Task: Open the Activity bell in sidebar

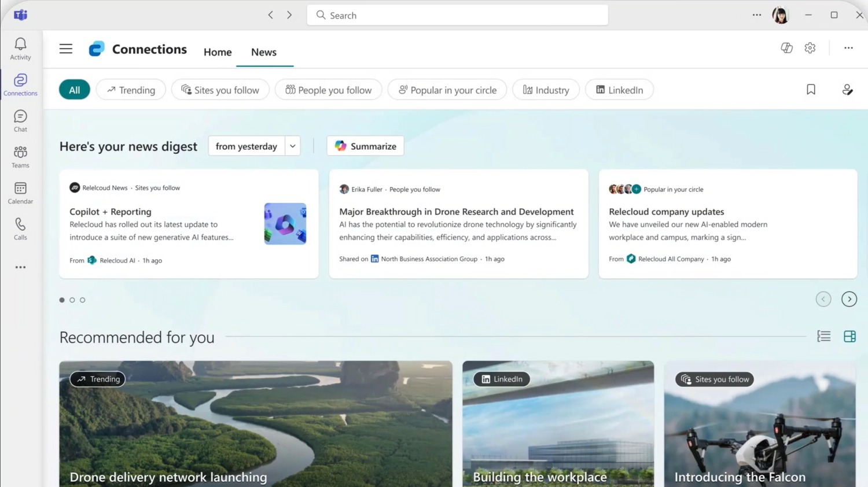Action: click(x=20, y=49)
